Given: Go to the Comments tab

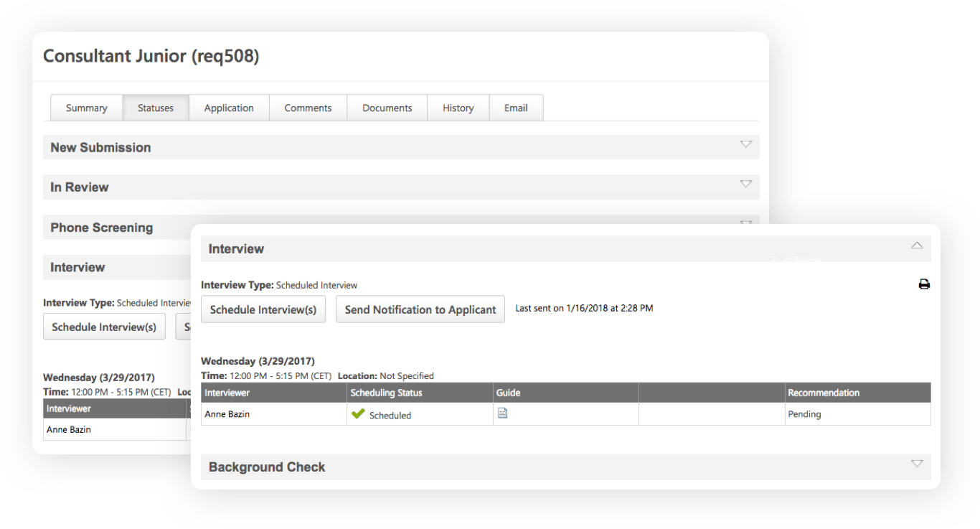Looking at the screenshot, I should tap(308, 108).
